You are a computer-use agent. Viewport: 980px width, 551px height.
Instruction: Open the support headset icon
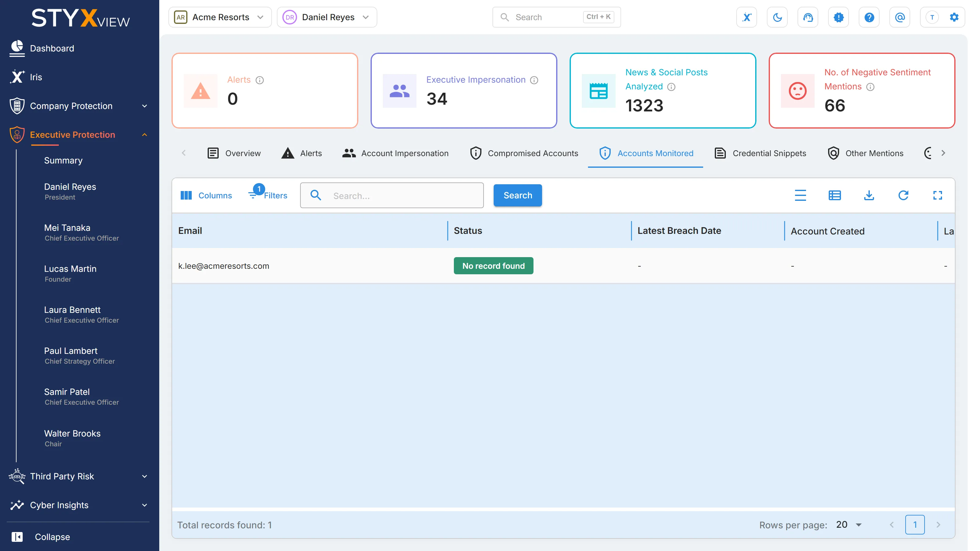click(x=808, y=17)
